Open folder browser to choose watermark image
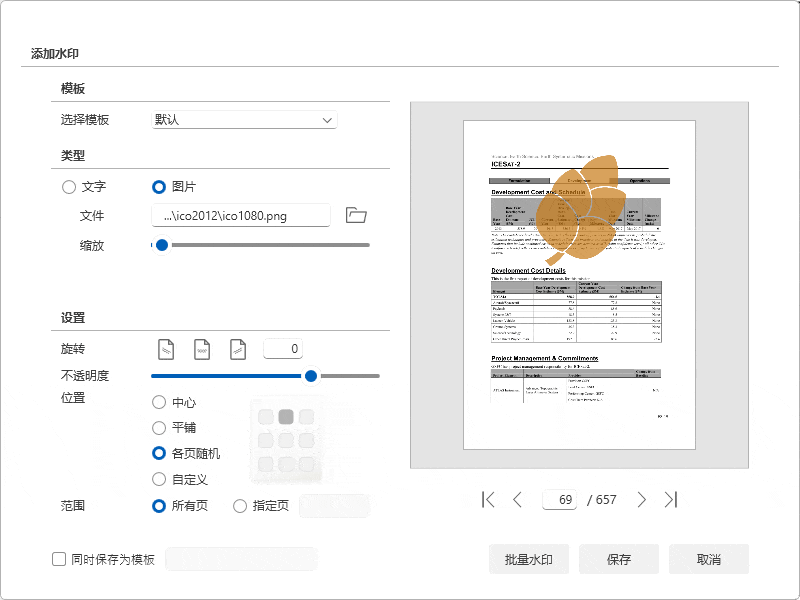 pyautogui.click(x=357, y=215)
